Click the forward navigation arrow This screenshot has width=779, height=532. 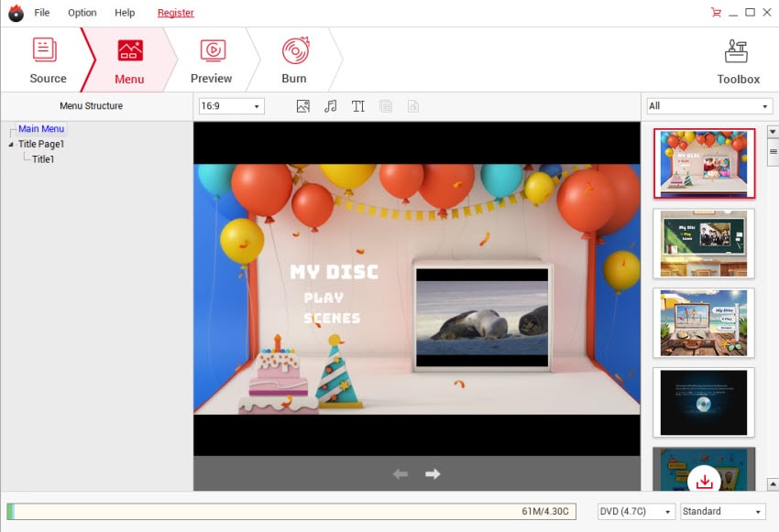tap(431, 474)
